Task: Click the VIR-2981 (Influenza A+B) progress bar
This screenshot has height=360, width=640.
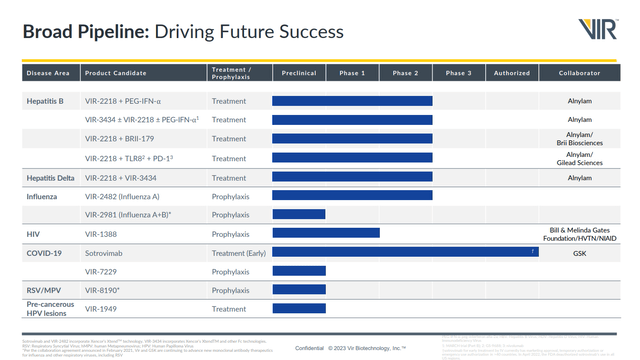Action: coord(299,214)
